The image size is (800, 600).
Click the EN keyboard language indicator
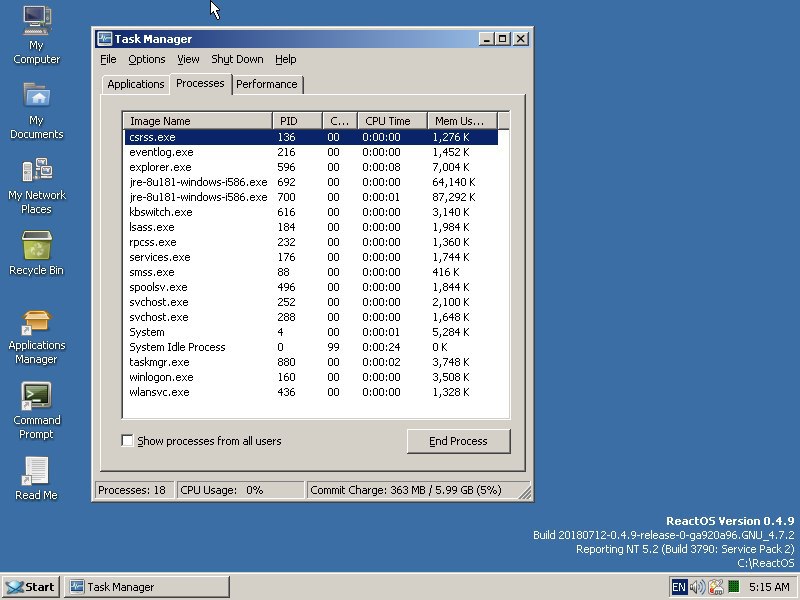pyautogui.click(x=679, y=587)
